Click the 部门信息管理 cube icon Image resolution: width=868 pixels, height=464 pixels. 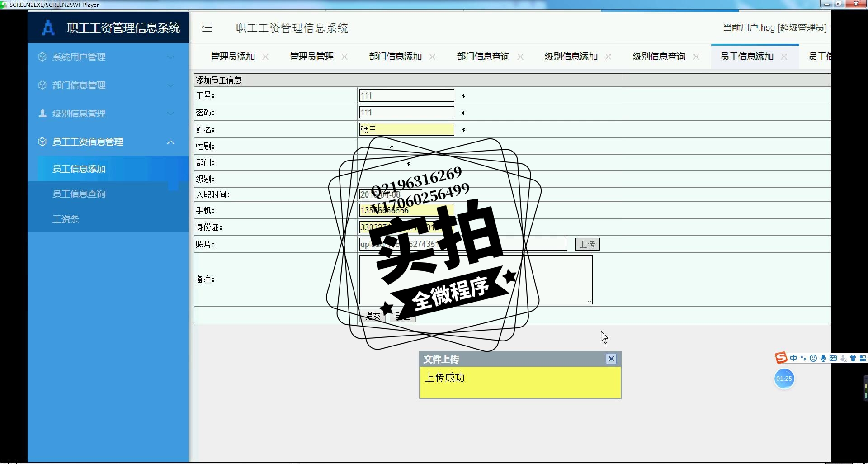pyautogui.click(x=42, y=85)
